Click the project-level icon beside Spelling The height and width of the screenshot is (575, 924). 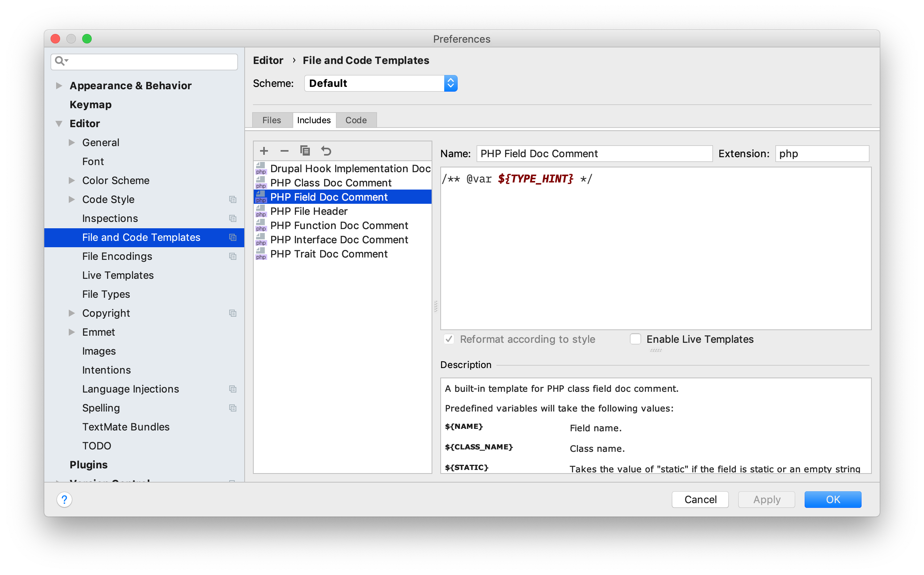click(x=233, y=408)
